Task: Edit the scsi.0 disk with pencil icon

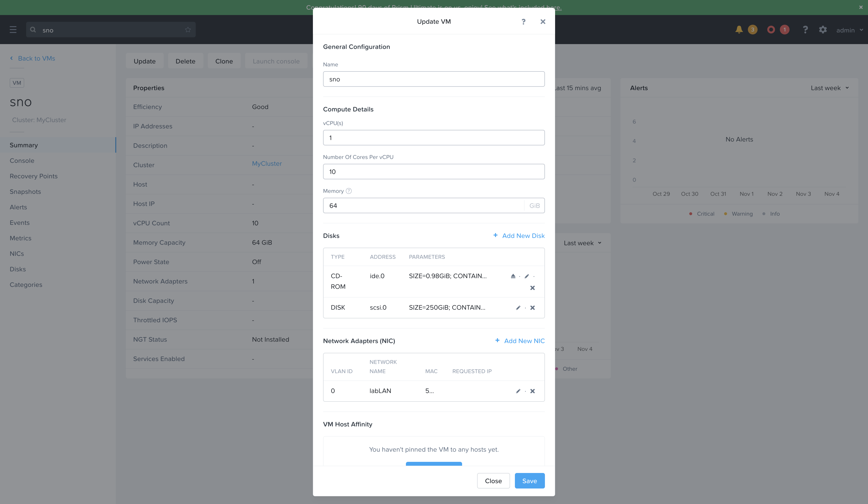Action: coord(518,308)
